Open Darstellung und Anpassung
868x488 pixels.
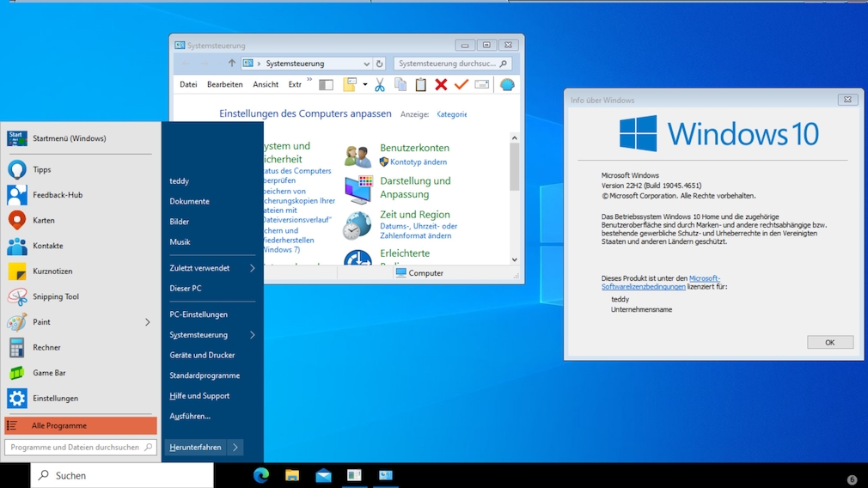pyautogui.click(x=415, y=187)
